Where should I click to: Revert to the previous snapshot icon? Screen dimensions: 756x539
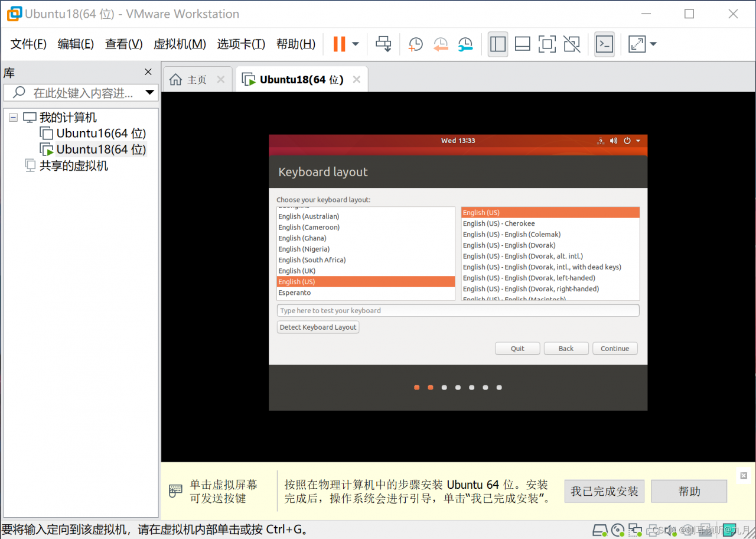click(441, 44)
